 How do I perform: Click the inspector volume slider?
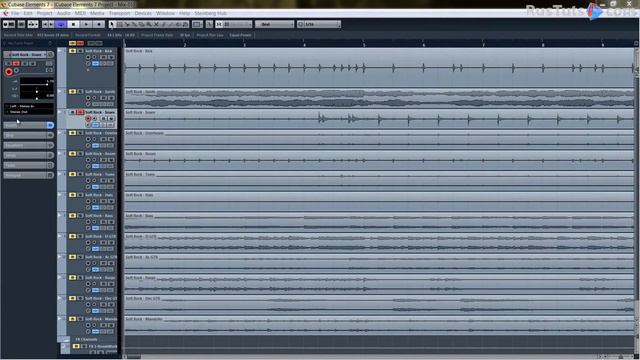click(37, 83)
